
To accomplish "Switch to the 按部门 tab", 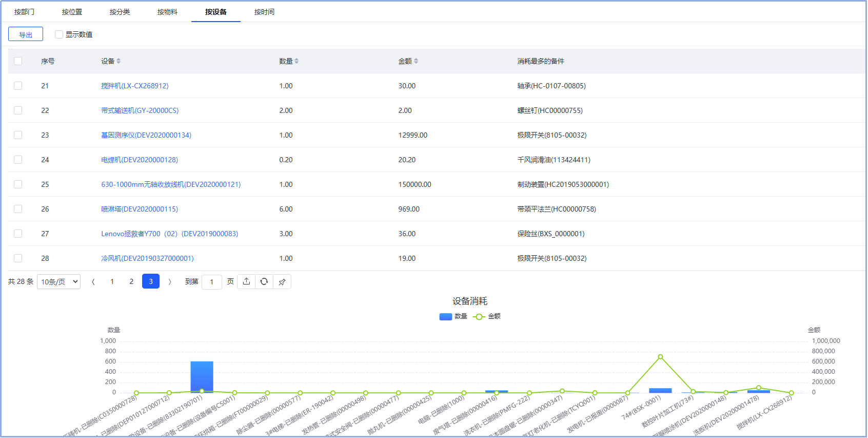I will [x=24, y=12].
